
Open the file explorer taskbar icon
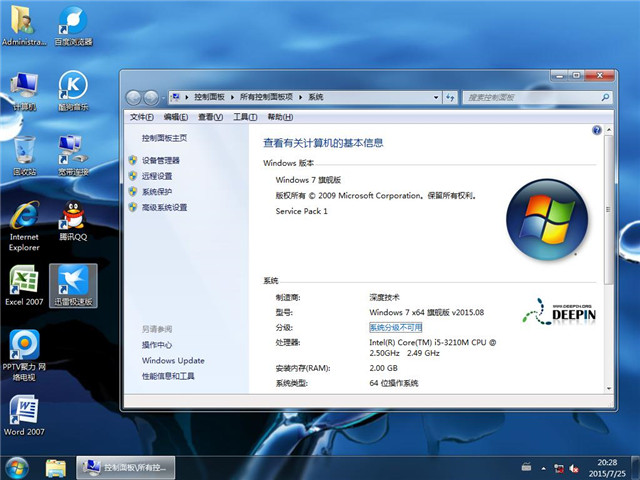[56, 467]
